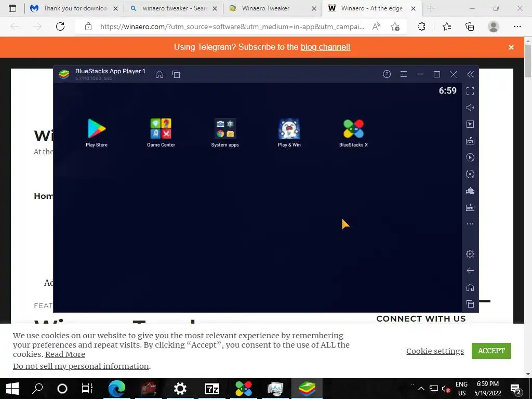Open the Windows Start menu
The image size is (532, 399).
(x=12, y=389)
